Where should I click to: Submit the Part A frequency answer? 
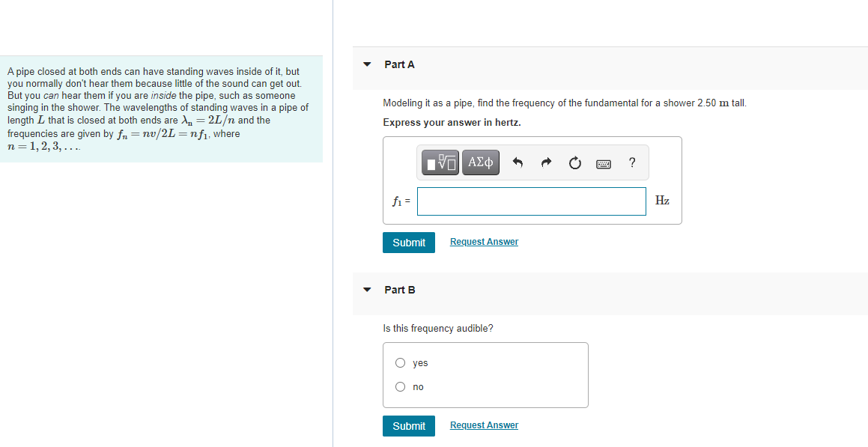pos(408,243)
